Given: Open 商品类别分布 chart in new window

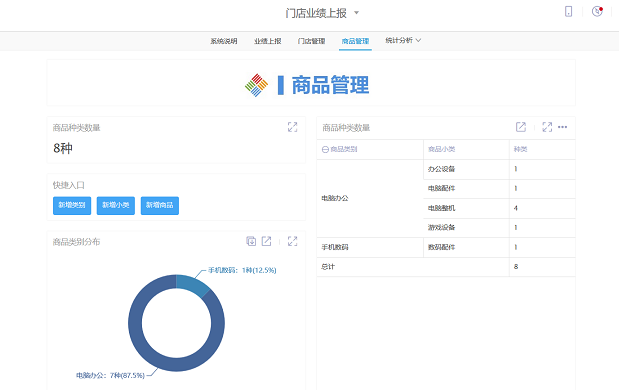Looking at the screenshot, I should [266, 241].
